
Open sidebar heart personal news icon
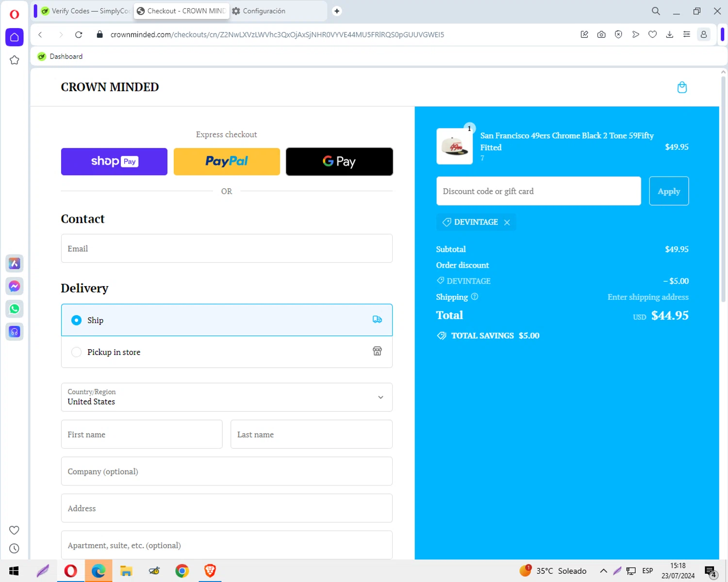15,530
